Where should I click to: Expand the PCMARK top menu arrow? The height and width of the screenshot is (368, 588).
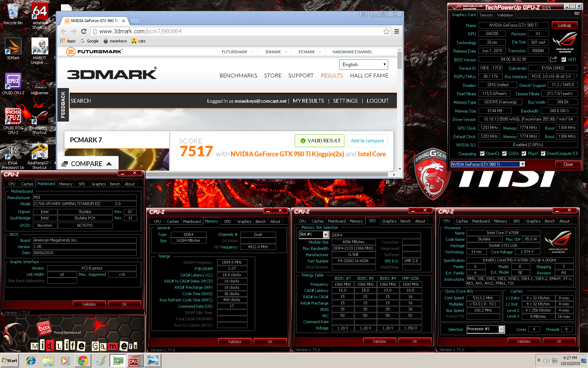(320, 52)
